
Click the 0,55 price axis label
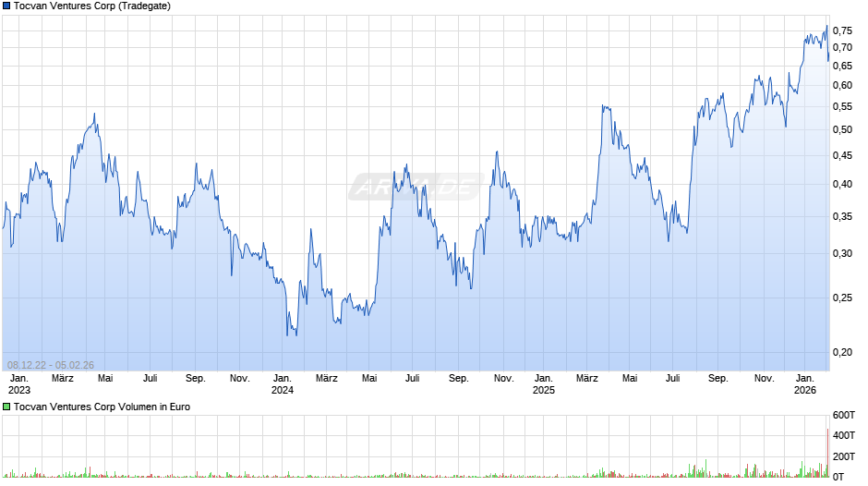pos(842,106)
